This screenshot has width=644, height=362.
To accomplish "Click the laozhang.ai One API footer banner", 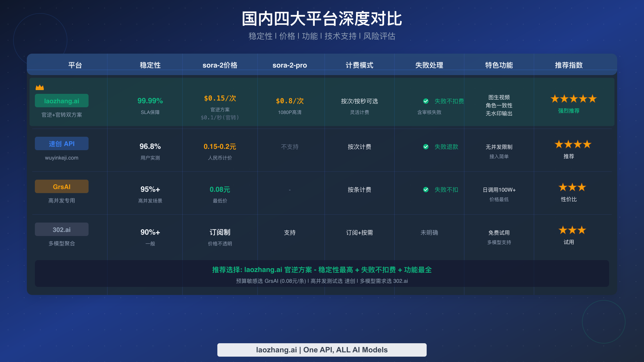I will [x=322, y=350].
